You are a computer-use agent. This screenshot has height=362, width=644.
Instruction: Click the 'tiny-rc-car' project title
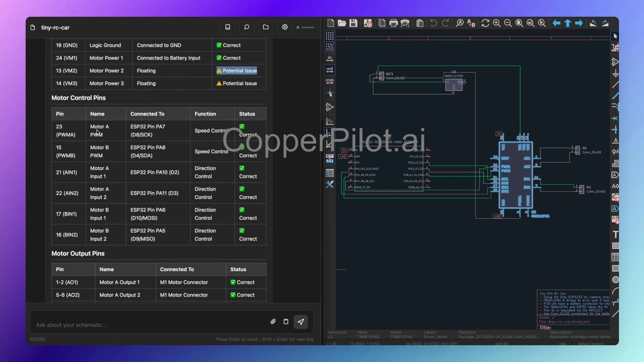point(55,27)
